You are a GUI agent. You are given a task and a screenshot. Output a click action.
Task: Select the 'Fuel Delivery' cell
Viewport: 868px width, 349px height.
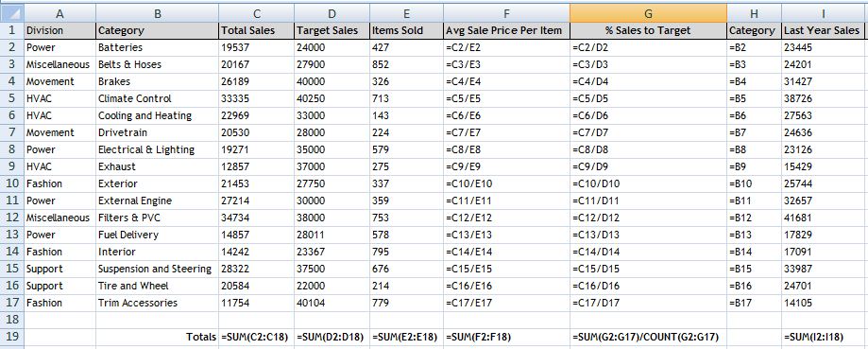[x=157, y=235]
